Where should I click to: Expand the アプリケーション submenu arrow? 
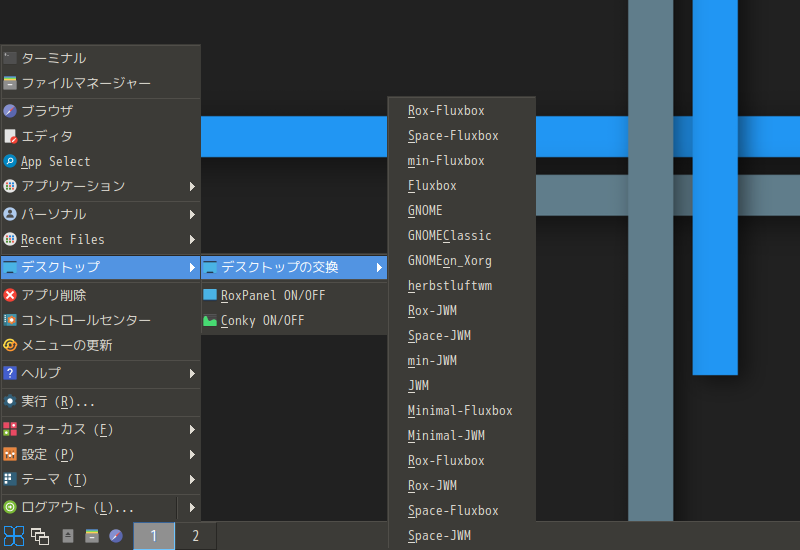point(192,186)
